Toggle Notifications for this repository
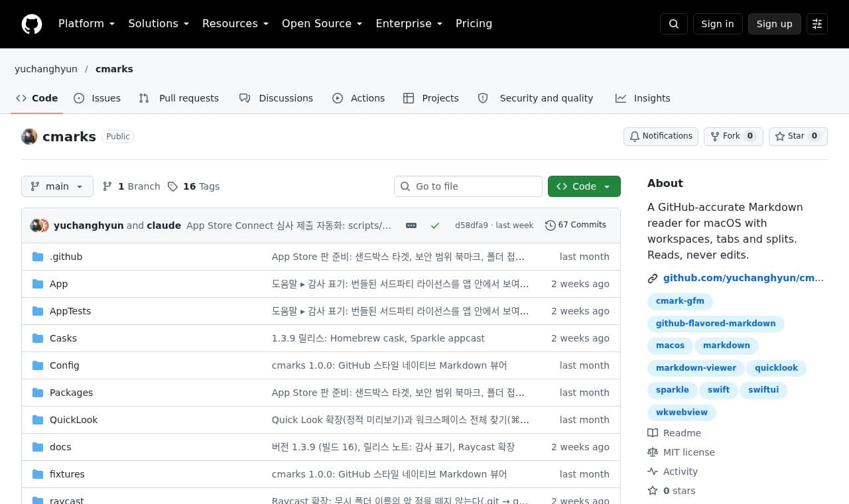 coord(661,136)
